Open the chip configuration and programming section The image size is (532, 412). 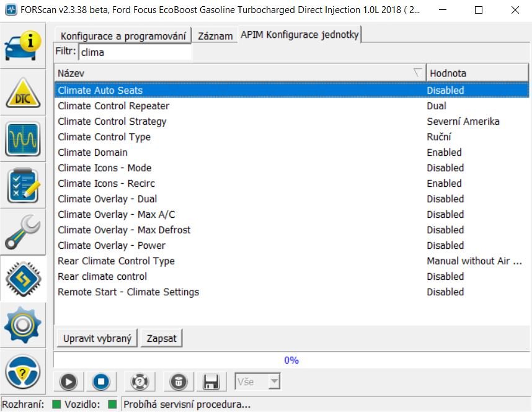click(x=23, y=279)
